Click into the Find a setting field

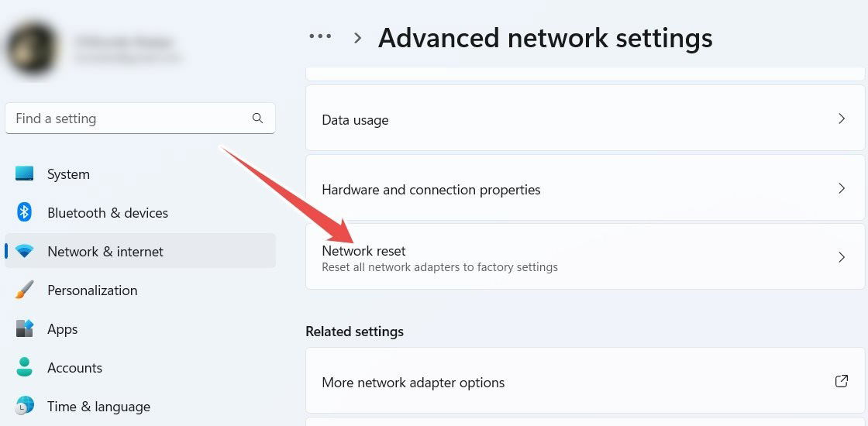coord(140,118)
